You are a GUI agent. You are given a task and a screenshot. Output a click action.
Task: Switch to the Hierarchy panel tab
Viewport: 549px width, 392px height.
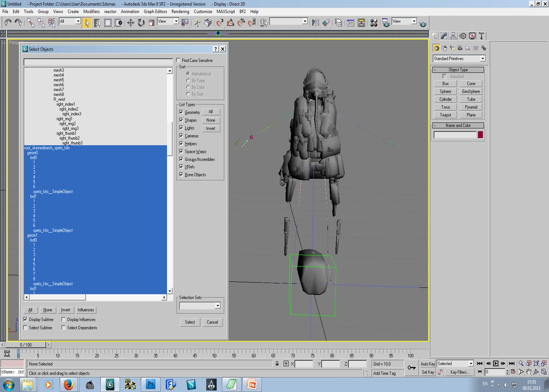[x=453, y=36]
